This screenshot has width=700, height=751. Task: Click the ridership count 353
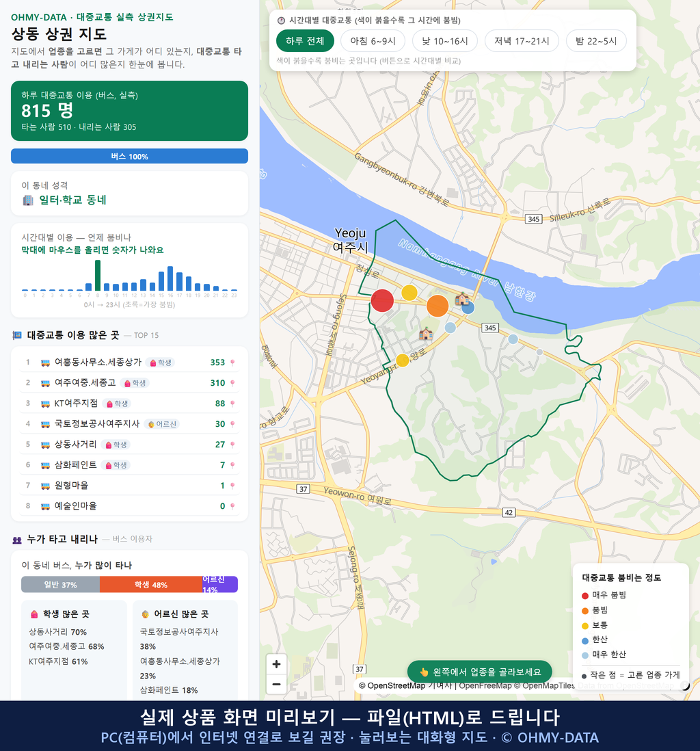217,363
